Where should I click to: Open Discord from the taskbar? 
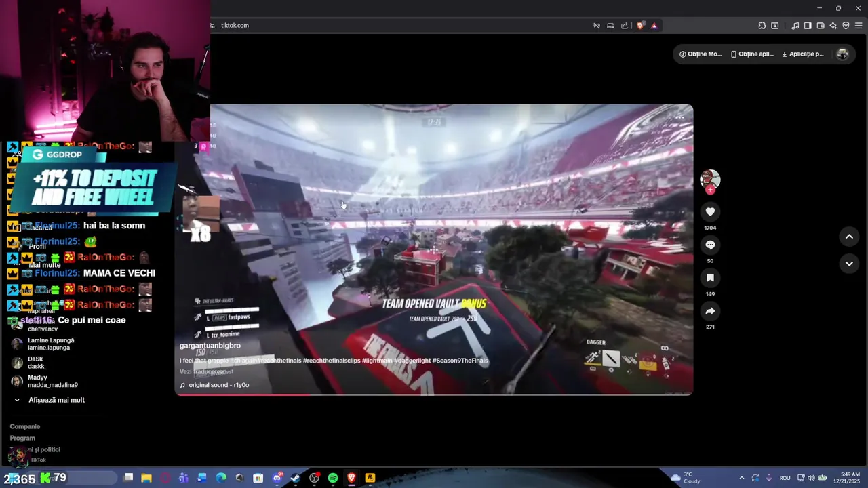pyautogui.click(x=277, y=478)
